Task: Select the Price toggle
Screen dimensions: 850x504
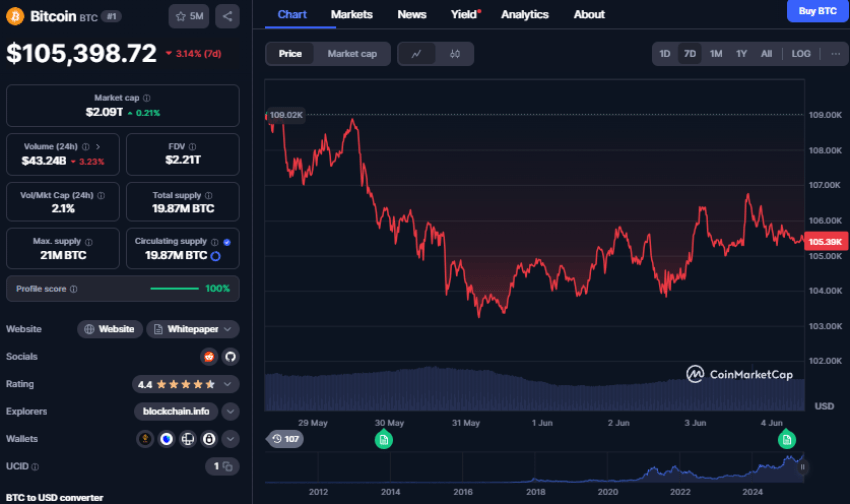Action: click(290, 54)
